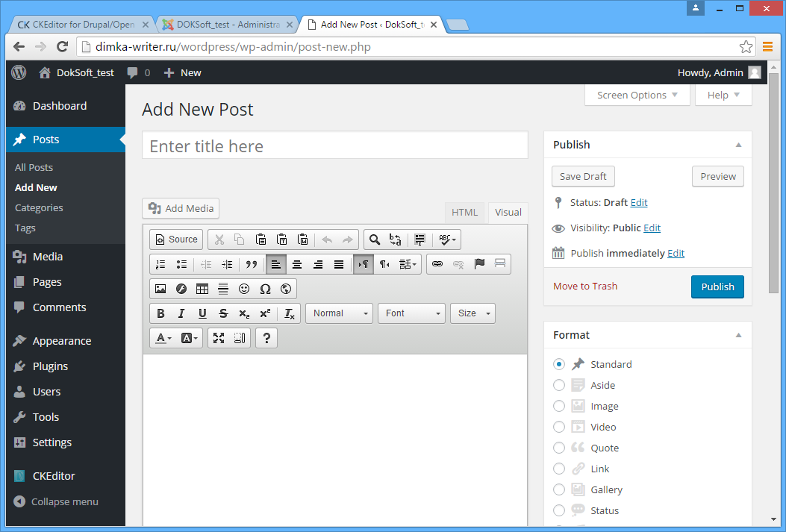Click the Enter title here field

(334, 146)
